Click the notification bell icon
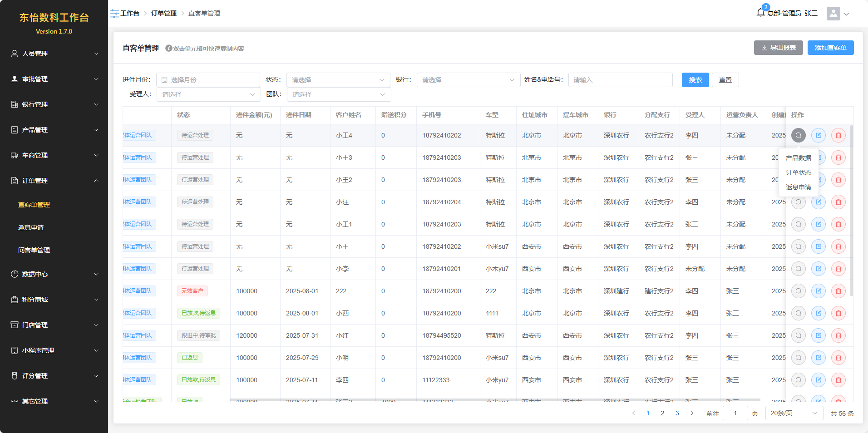 (x=761, y=13)
